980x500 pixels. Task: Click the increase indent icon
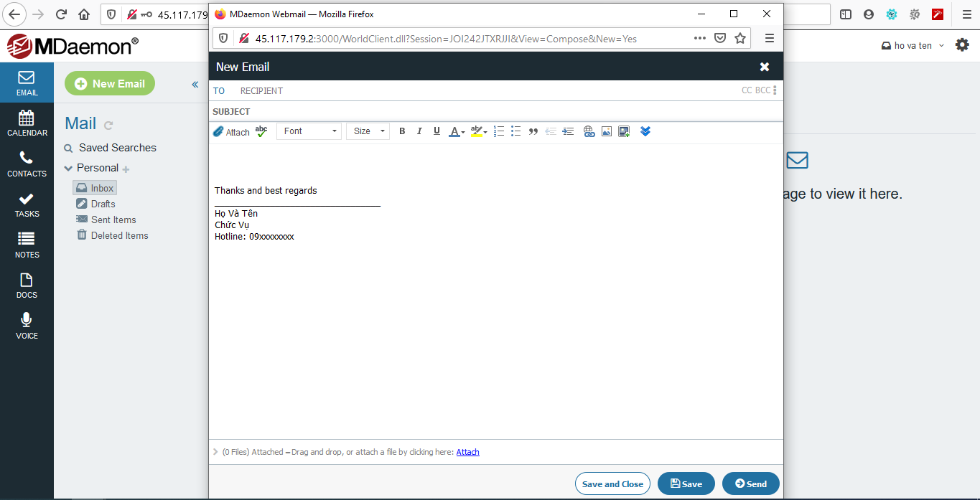pos(568,131)
